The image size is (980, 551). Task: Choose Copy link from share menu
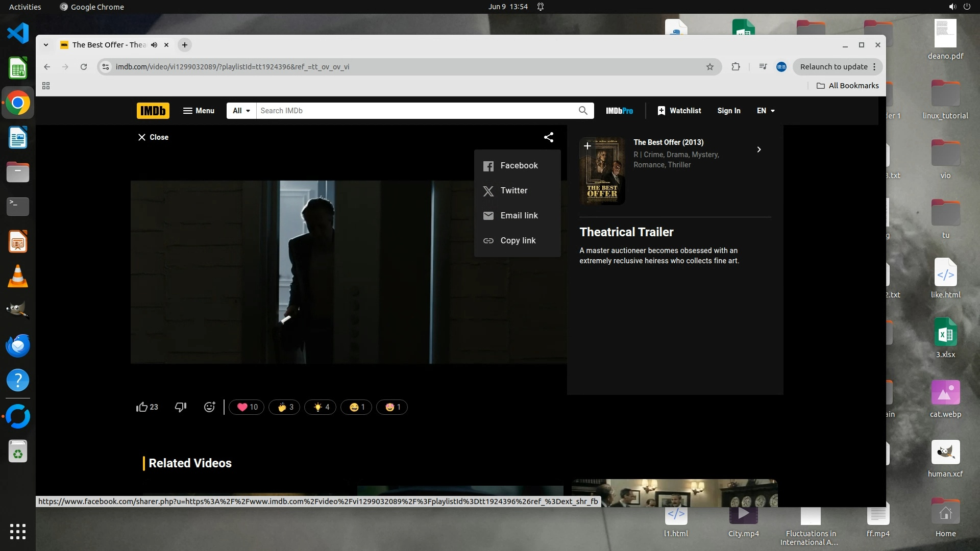517,241
